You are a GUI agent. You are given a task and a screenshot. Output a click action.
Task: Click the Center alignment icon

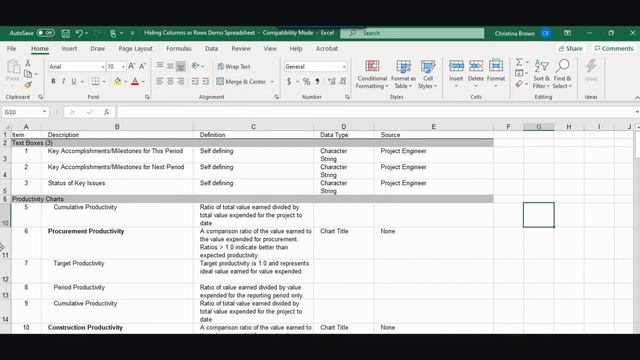[170, 82]
